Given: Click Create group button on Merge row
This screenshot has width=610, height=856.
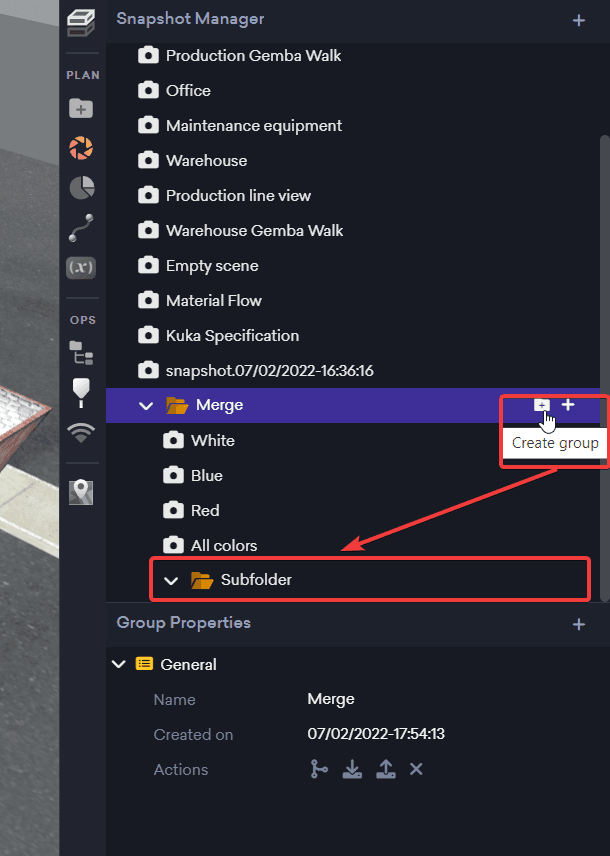Looking at the screenshot, I should (541, 405).
